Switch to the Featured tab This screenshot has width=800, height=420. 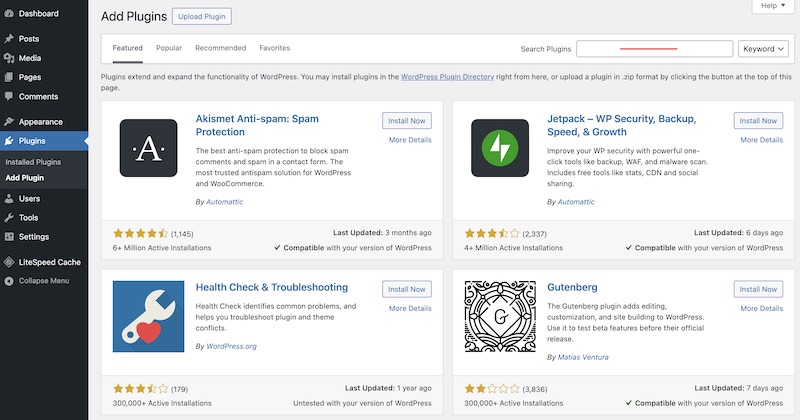tap(128, 48)
